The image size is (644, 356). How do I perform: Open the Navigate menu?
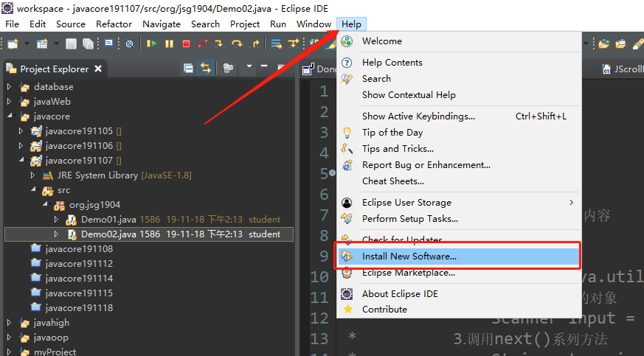click(x=162, y=24)
